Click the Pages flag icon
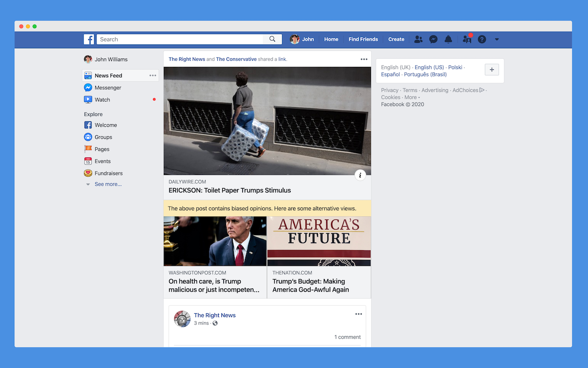The height and width of the screenshot is (368, 588). 88,149
